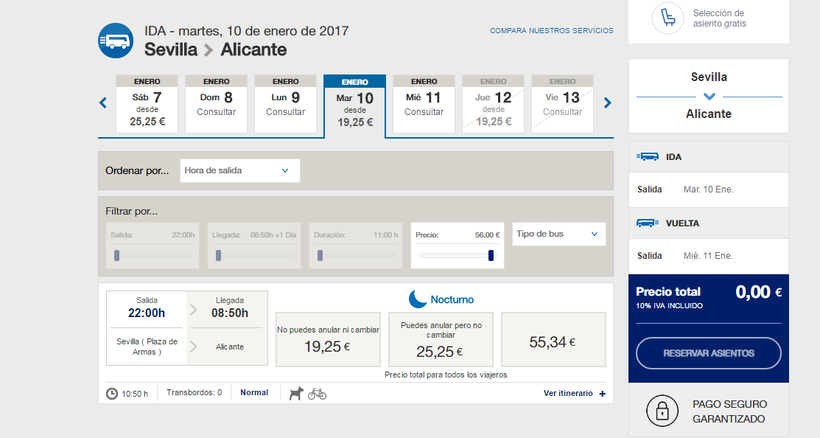Expand Ver itinerario details

574,393
